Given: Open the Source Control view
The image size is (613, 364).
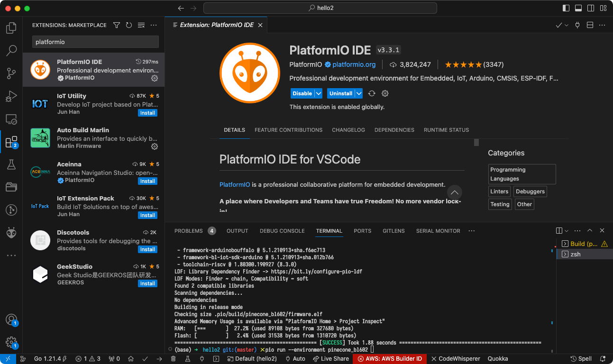Looking at the screenshot, I should [11, 73].
